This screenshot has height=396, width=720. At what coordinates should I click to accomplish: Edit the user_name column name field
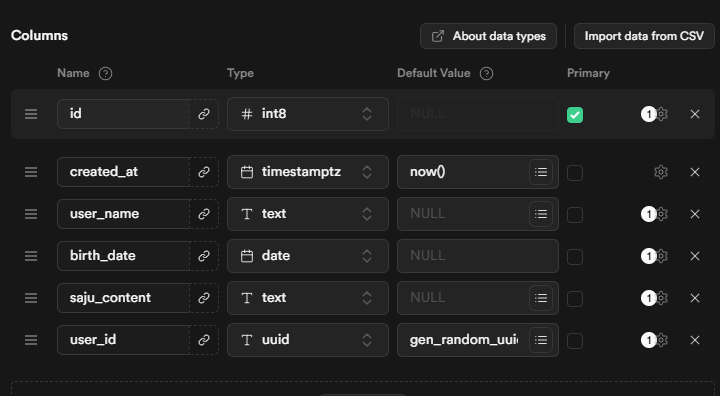123,214
